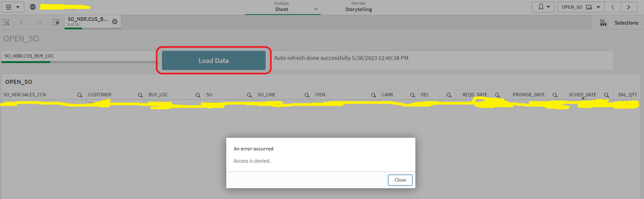Step back in selection history
Screen dimensions: 644x199
[23, 23]
